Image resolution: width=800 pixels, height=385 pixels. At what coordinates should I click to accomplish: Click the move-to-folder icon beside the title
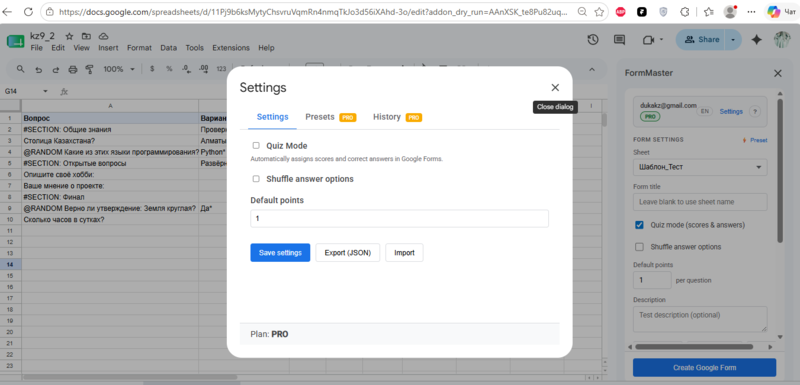(86, 36)
